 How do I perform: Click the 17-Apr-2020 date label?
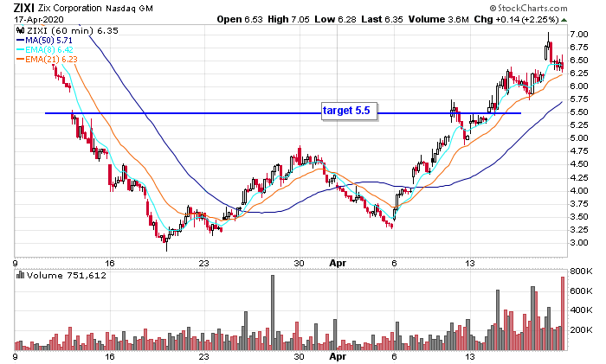coord(39,19)
